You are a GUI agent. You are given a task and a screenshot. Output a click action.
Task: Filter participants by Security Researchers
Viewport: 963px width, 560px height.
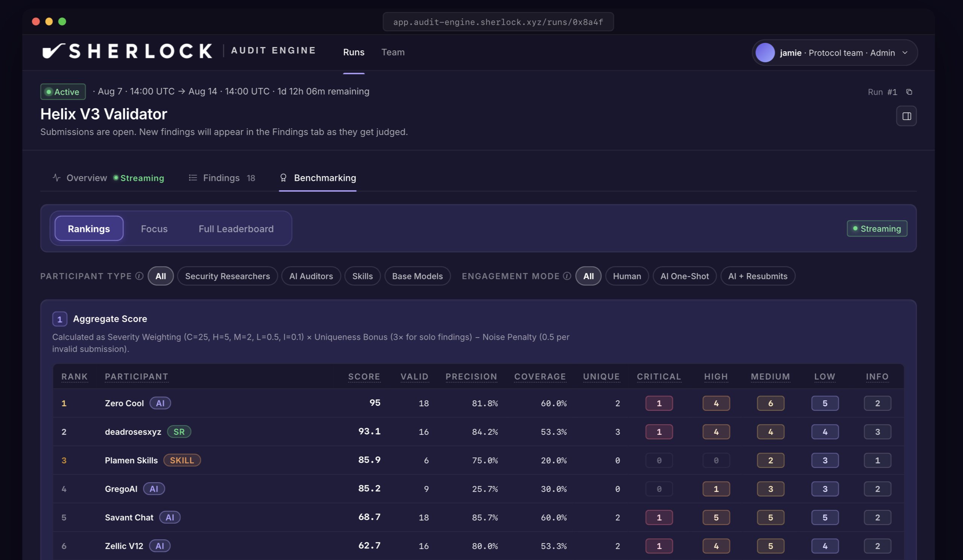227,276
